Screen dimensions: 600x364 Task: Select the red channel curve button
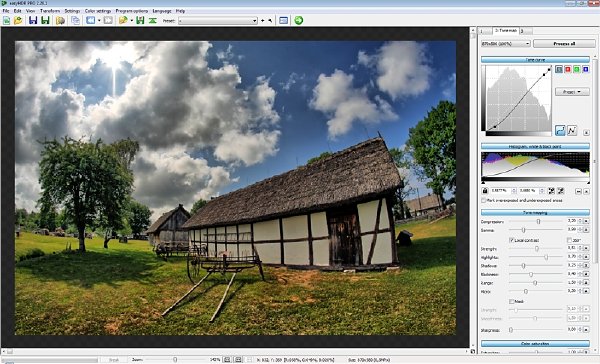click(x=568, y=69)
